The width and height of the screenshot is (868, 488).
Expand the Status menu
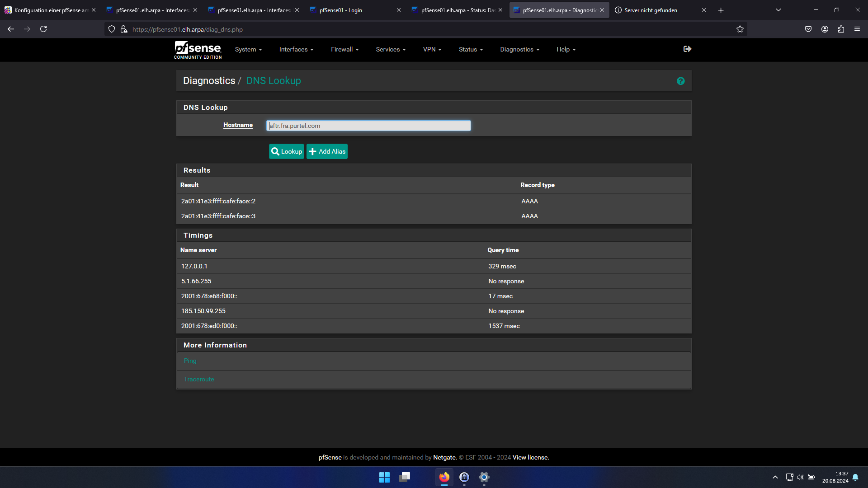[x=471, y=49]
